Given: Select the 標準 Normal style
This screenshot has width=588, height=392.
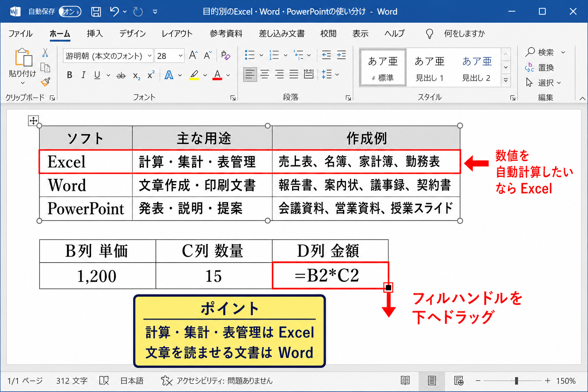Looking at the screenshot, I should coord(383,67).
